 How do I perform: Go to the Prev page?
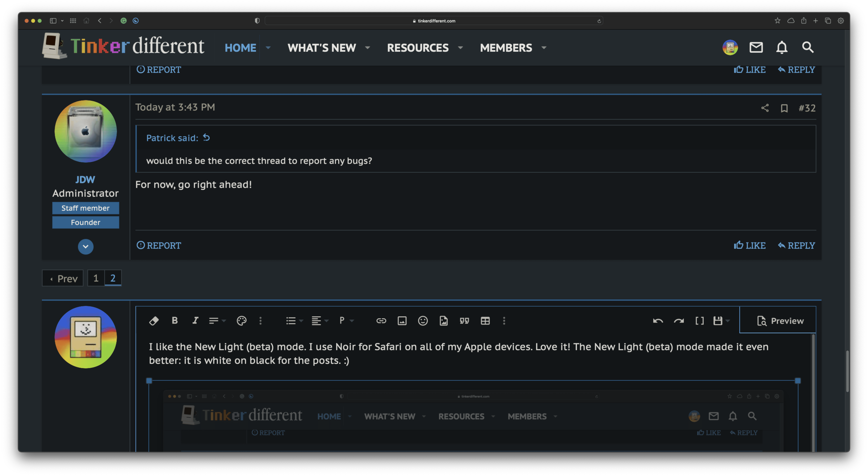pos(63,278)
